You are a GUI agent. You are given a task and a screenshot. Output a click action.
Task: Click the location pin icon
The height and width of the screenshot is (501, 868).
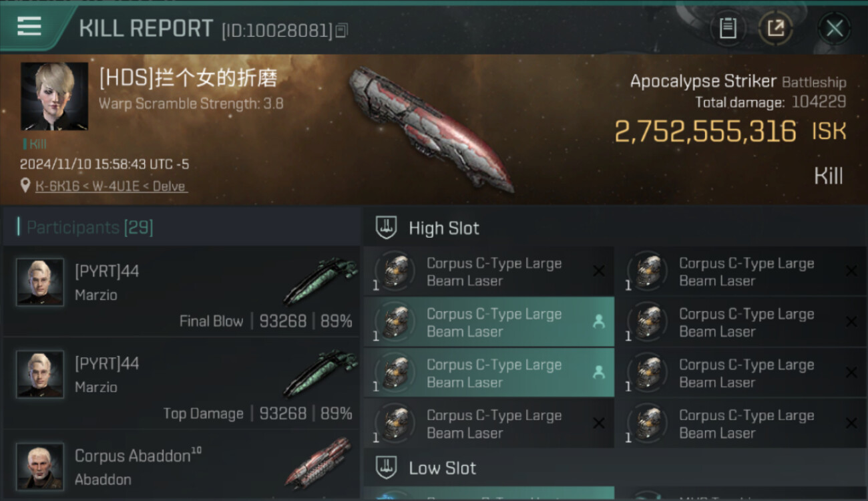tap(25, 186)
